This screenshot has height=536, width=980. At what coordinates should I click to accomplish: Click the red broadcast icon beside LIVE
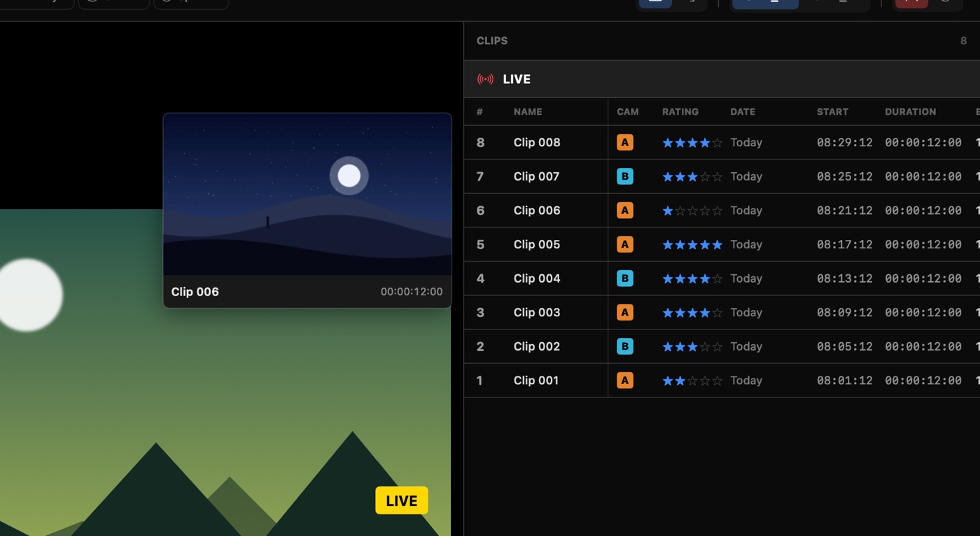(485, 79)
